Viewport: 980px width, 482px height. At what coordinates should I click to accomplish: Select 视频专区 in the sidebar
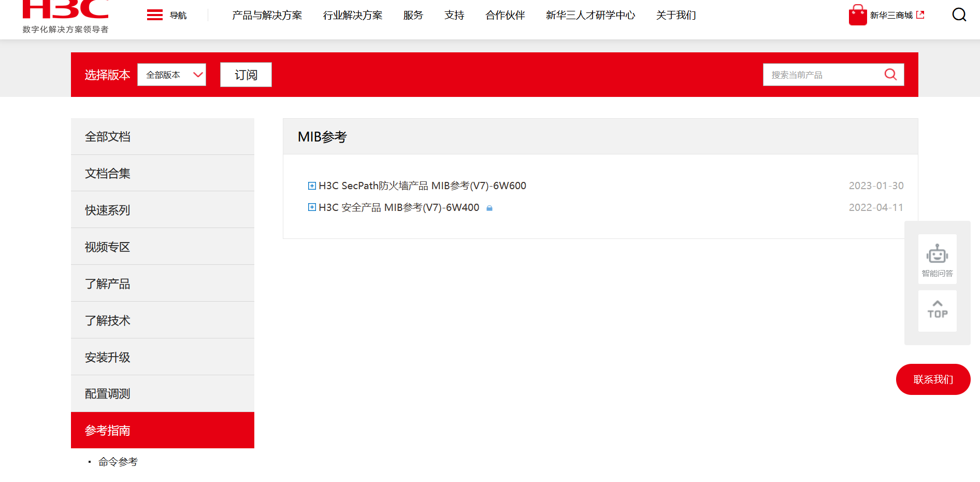pyautogui.click(x=163, y=247)
